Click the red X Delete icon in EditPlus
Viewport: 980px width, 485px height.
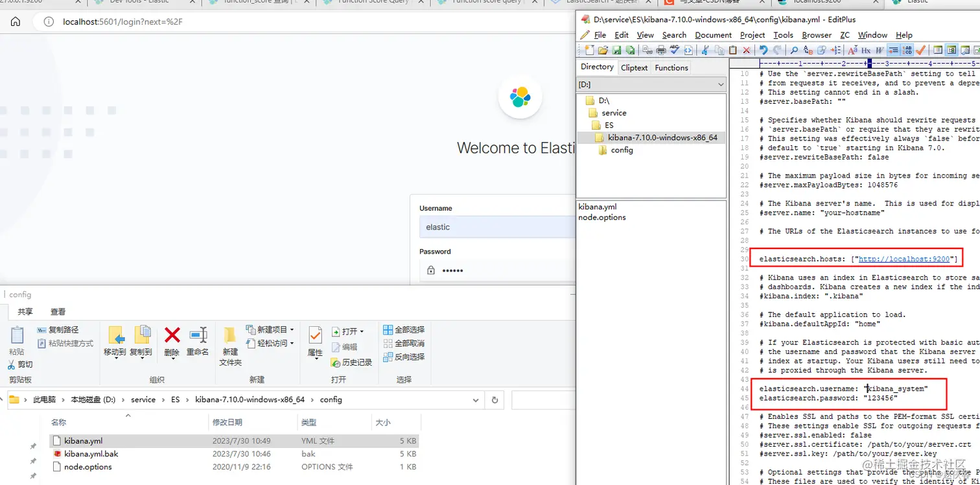747,50
